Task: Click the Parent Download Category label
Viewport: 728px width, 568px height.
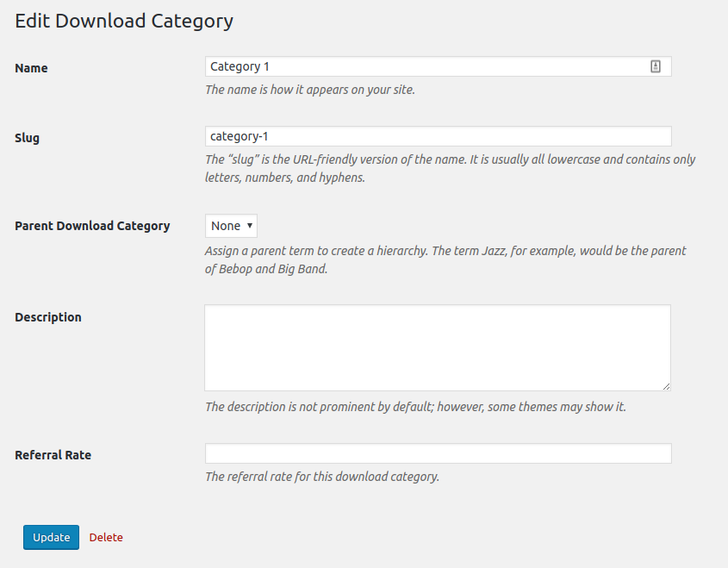Action: pyautogui.click(x=92, y=226)
